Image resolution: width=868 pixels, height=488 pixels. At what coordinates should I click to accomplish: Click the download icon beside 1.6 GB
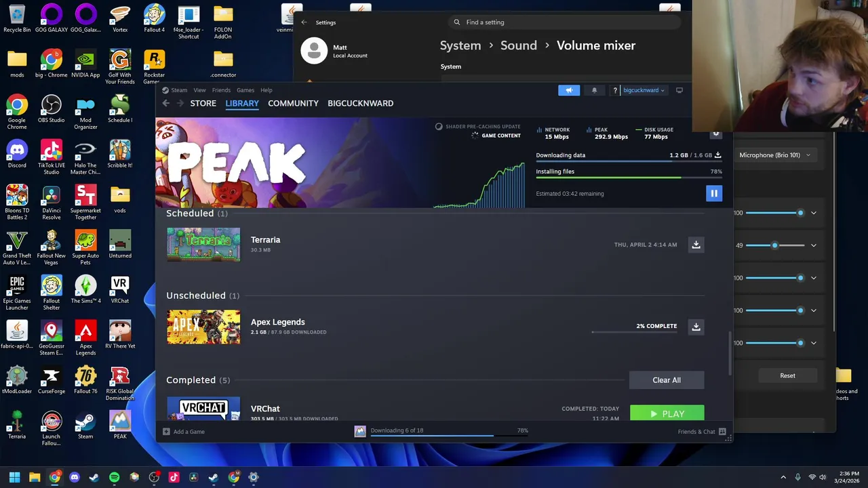pos(718,155)
